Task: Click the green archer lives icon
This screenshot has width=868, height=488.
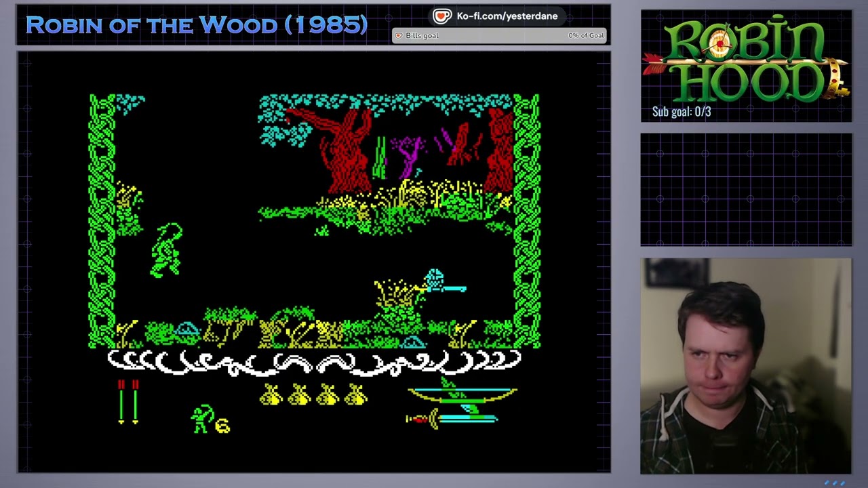Action: [202, 419]
